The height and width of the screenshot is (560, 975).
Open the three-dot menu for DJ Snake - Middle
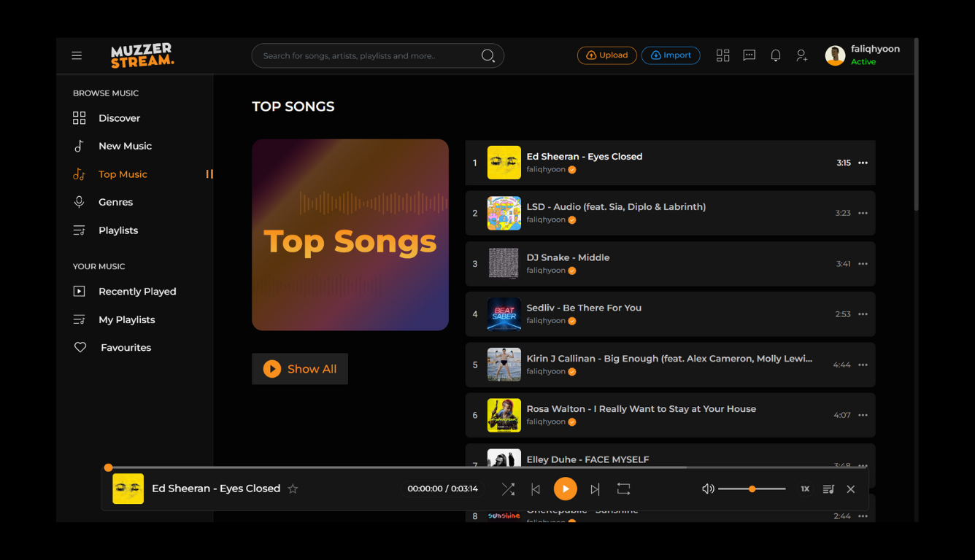tap(863, 264)
